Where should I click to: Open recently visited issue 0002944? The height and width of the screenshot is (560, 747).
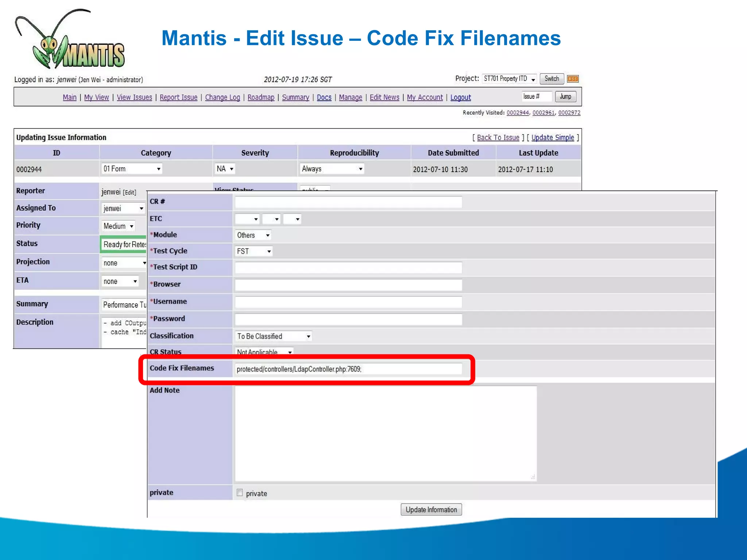point(518,113)
